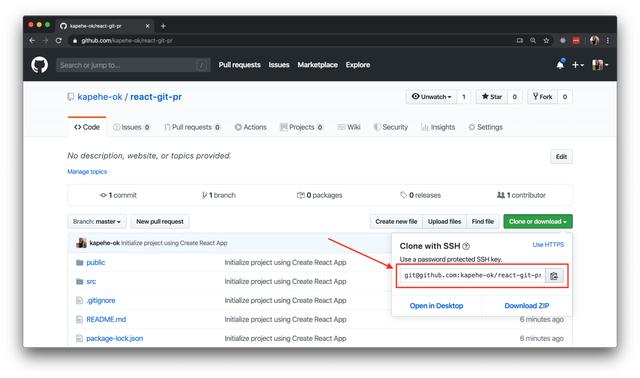Screen dimensions: 640x378
Task: Click the Find file button
Action: coord(483,222)
